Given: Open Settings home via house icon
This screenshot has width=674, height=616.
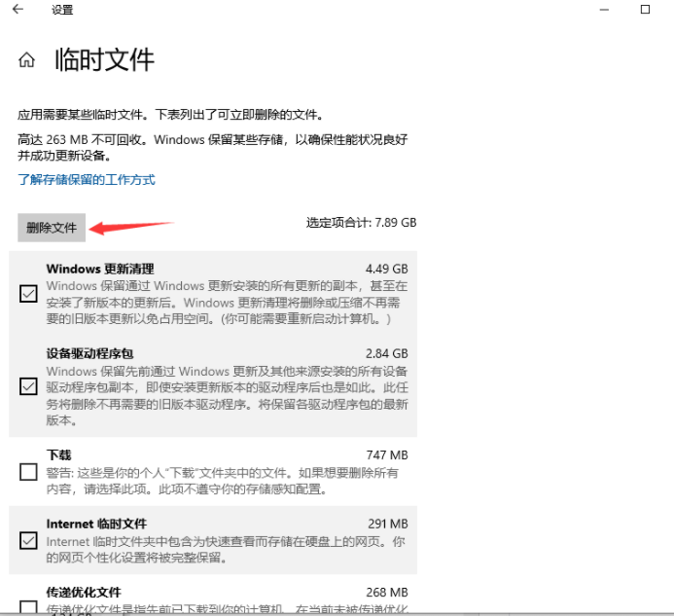Looking at the screenshot, I should click(x=26, y=59).
